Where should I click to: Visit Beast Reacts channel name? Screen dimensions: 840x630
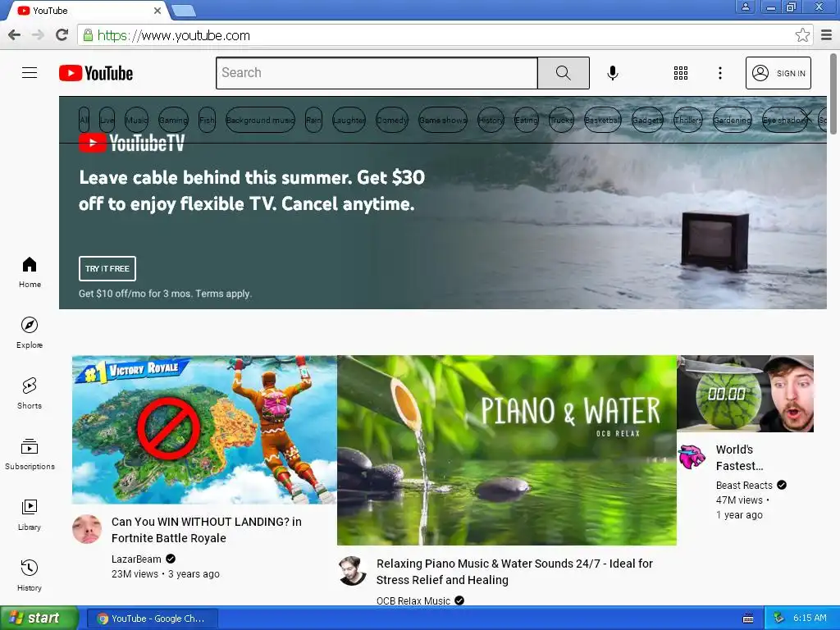744,485
